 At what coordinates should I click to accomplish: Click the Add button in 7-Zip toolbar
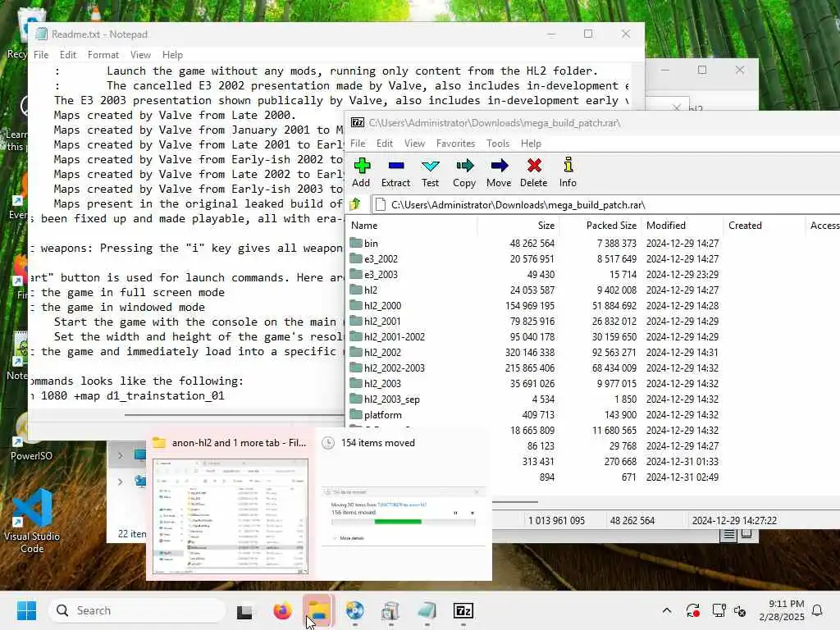[x=362, y=172]
